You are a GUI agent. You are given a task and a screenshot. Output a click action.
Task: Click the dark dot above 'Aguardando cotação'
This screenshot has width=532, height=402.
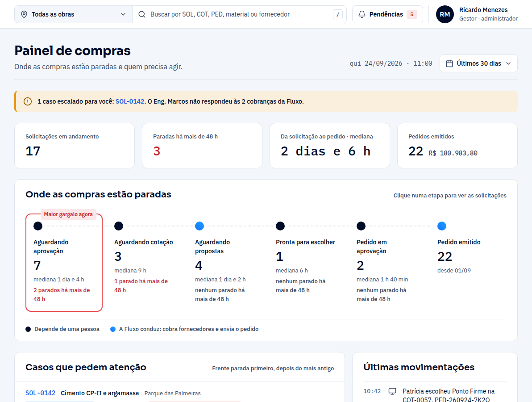point(119,226)
